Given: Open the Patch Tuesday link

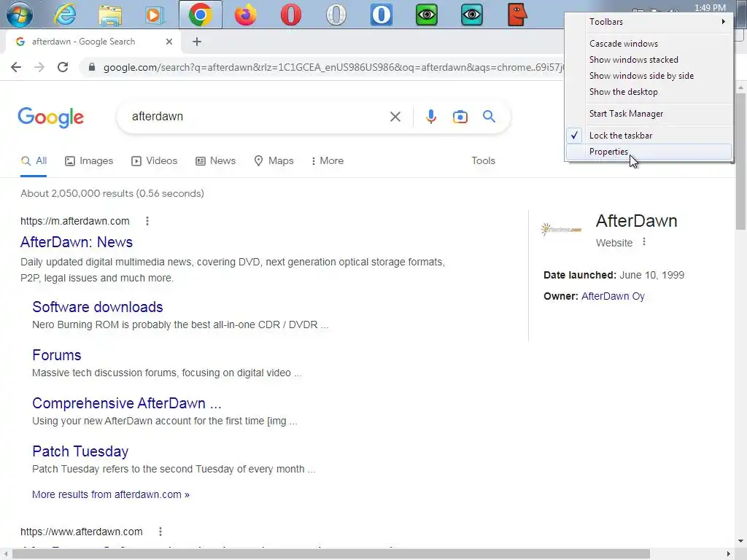Looking at the screenshot, I should coord(80,451).
